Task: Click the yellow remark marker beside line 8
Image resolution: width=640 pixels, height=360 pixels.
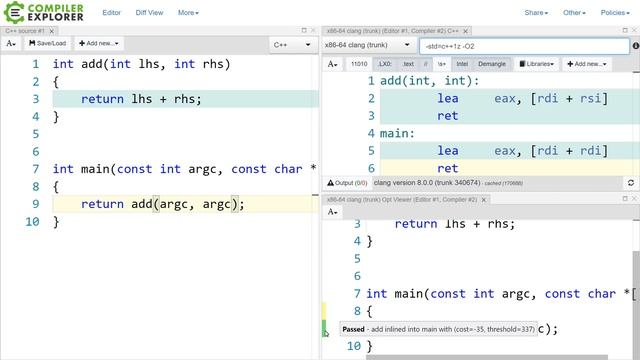Action: (324, 311)
